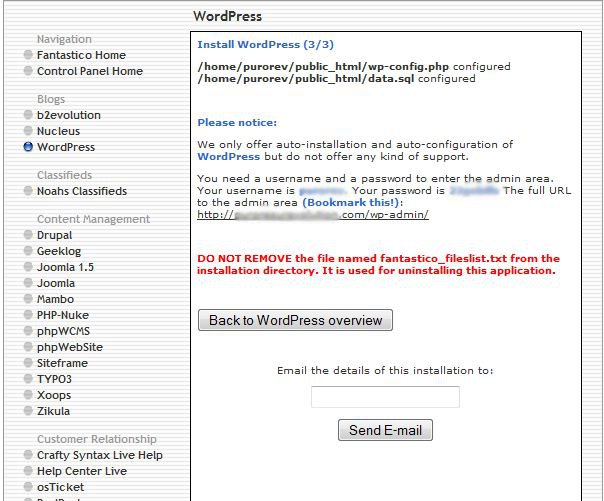
Task: Click the bullet icon beside Zikula
Action: pyautogui.click(x=28, y=412)
